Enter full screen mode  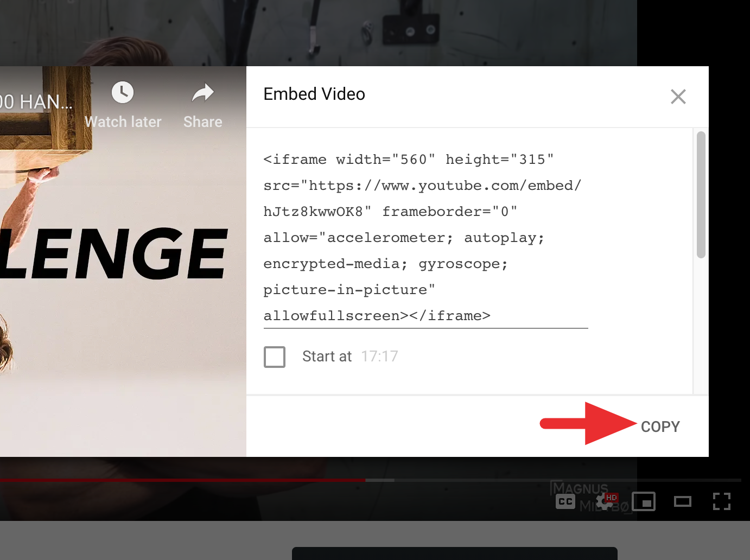pos(722,501)
